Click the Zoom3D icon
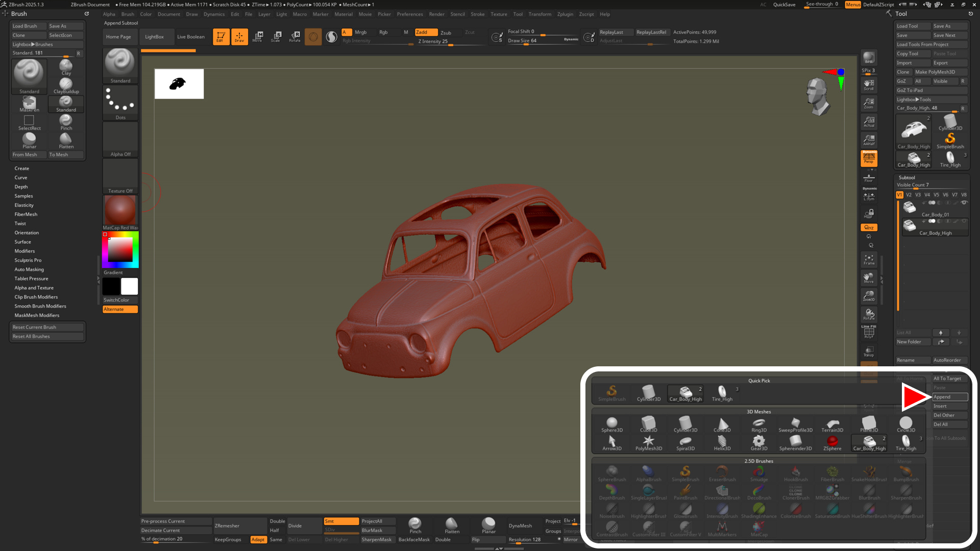The width and height of the screenshot is (980, 551). [869, 296]
